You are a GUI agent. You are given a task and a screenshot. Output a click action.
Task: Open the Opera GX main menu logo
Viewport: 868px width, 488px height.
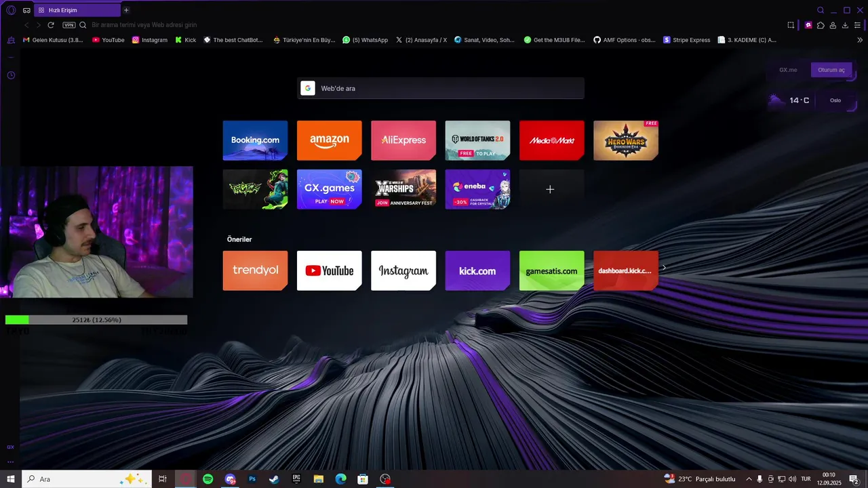pos(11,10)
